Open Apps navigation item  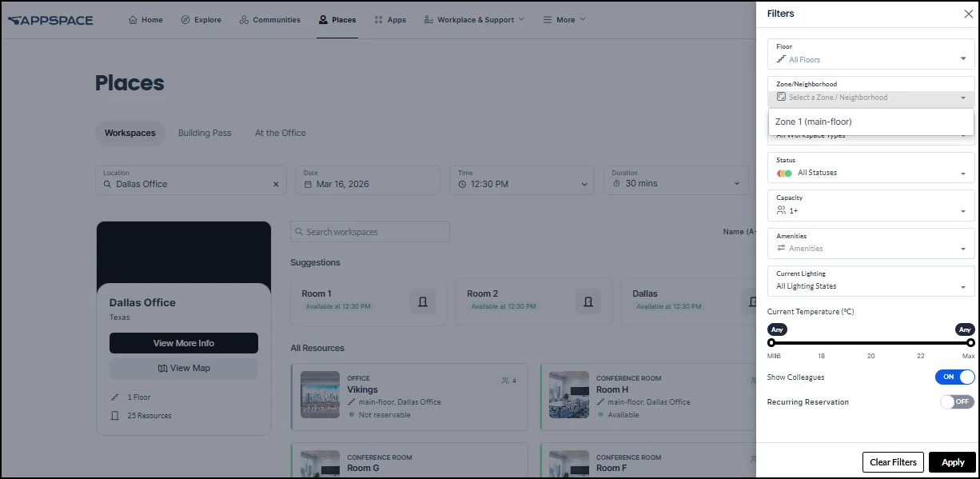pyautogui.click(x=390, y=20)
